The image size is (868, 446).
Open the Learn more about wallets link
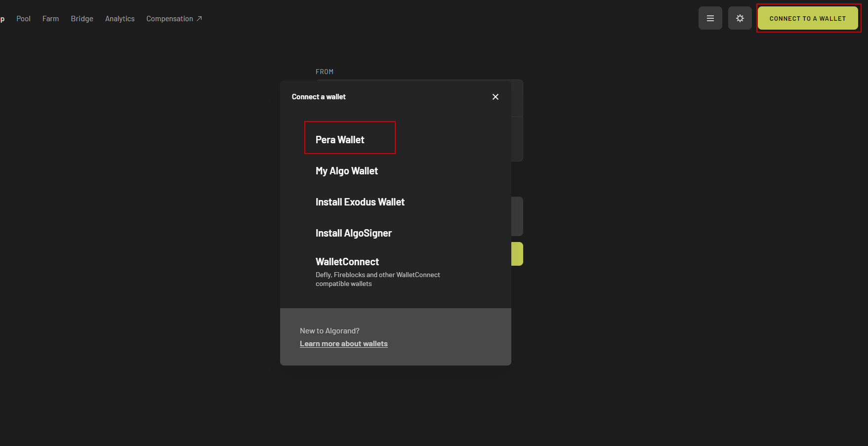point(343,344)
